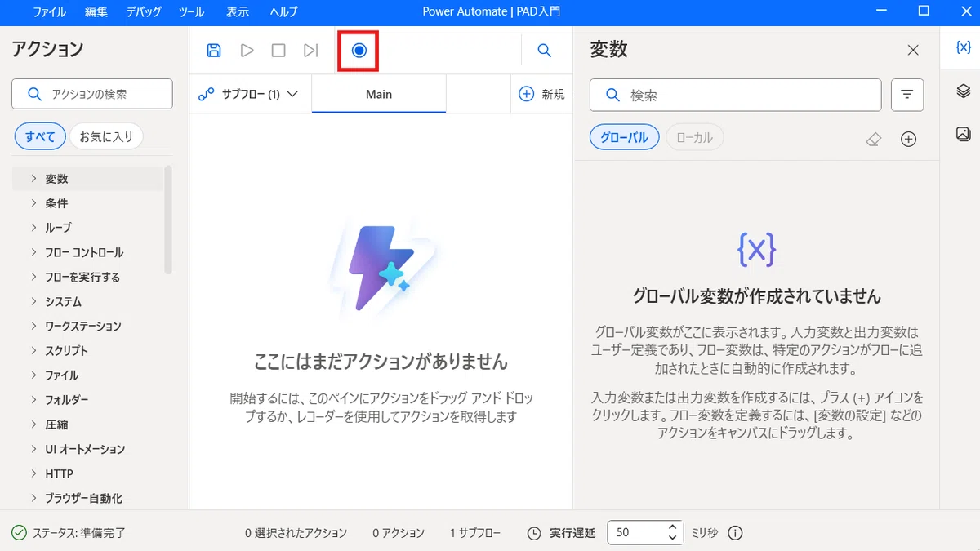Open the 編集 menu
The width and height of the screenshot is (980, 551).
coord(96,11)
